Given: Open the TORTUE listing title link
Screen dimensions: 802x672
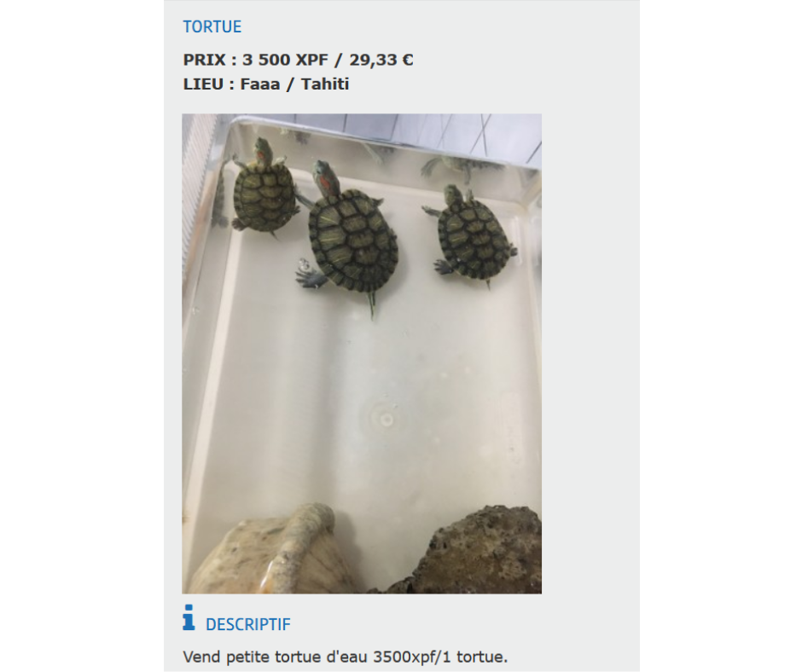Looking at the screenshot, I should coord(212,26).
